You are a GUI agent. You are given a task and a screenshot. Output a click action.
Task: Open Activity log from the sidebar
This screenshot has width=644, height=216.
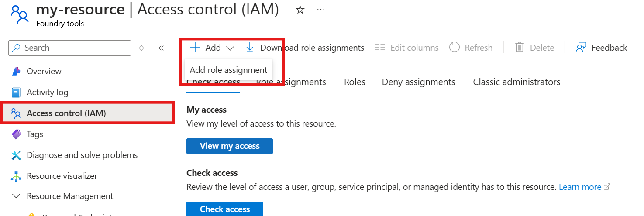[47, 92]
